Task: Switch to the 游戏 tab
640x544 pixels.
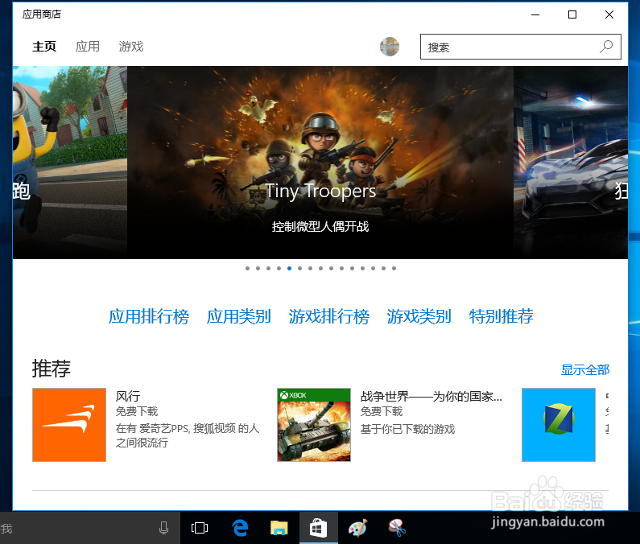Action: (x=131, y=47)
